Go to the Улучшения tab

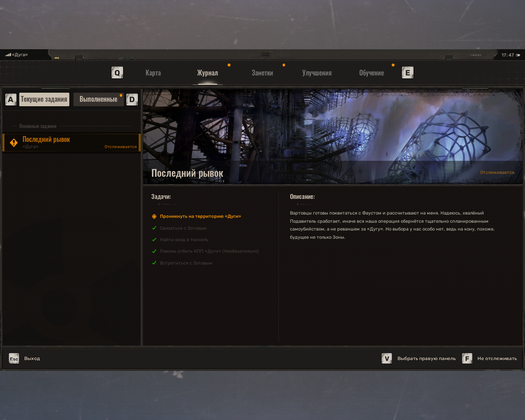[x=317, y=73]
